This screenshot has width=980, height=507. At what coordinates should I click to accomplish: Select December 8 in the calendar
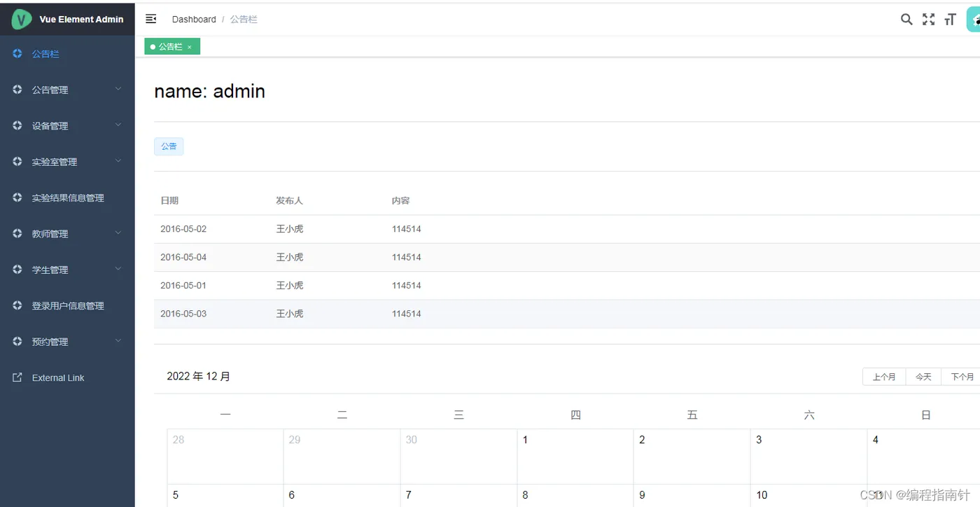click(x=575, y=495)
